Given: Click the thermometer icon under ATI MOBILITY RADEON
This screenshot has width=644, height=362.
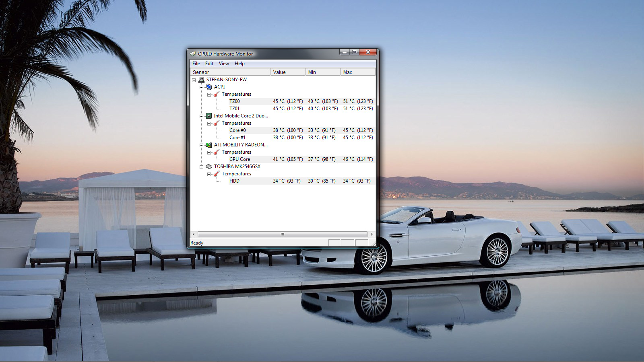Looking at the screenshot, I should tap(217, 152).
